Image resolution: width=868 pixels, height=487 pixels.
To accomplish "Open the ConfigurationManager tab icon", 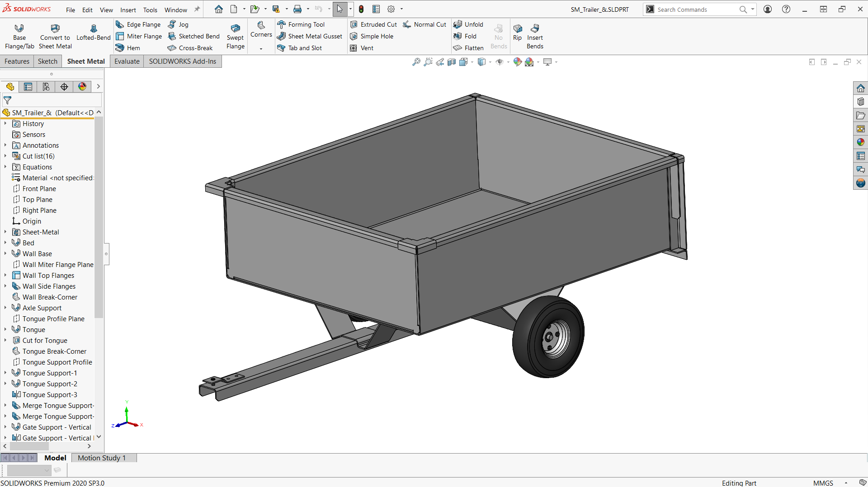I will pyautogui.click(x=46, y=87).
